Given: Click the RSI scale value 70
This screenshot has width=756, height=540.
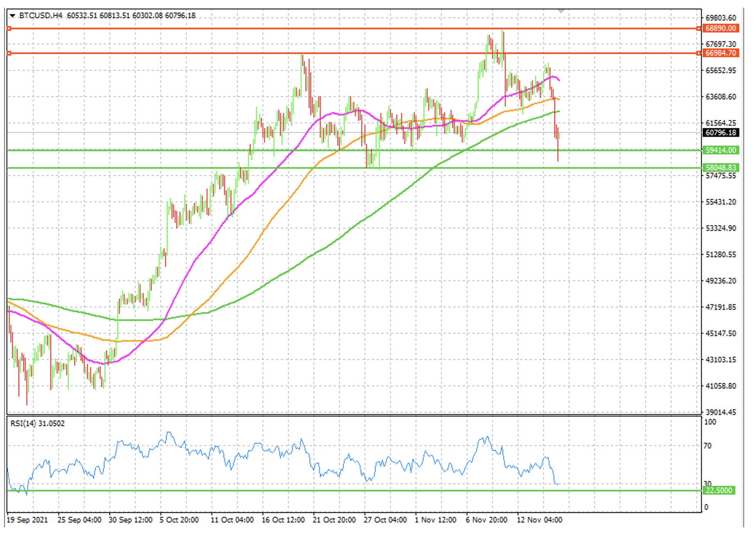Looking at the screenshot, I should (708, 446).
